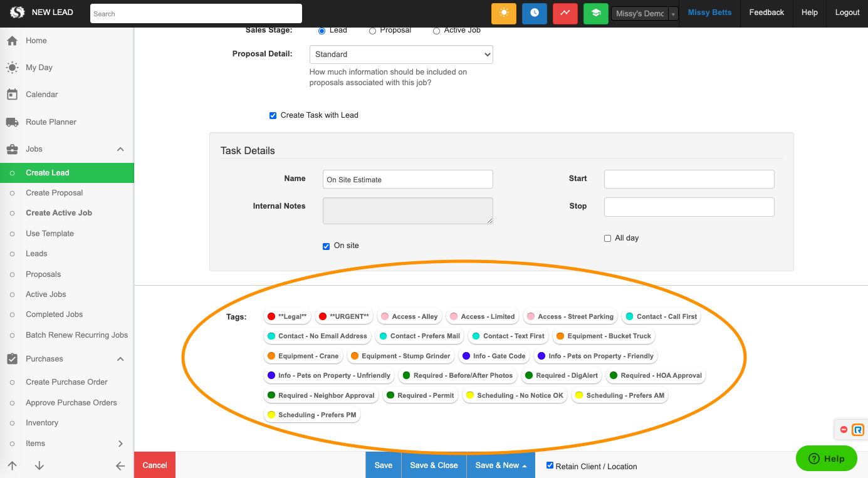Click the My Day sun icon
This screenshot has height=478, width=868.
(12, 68)
